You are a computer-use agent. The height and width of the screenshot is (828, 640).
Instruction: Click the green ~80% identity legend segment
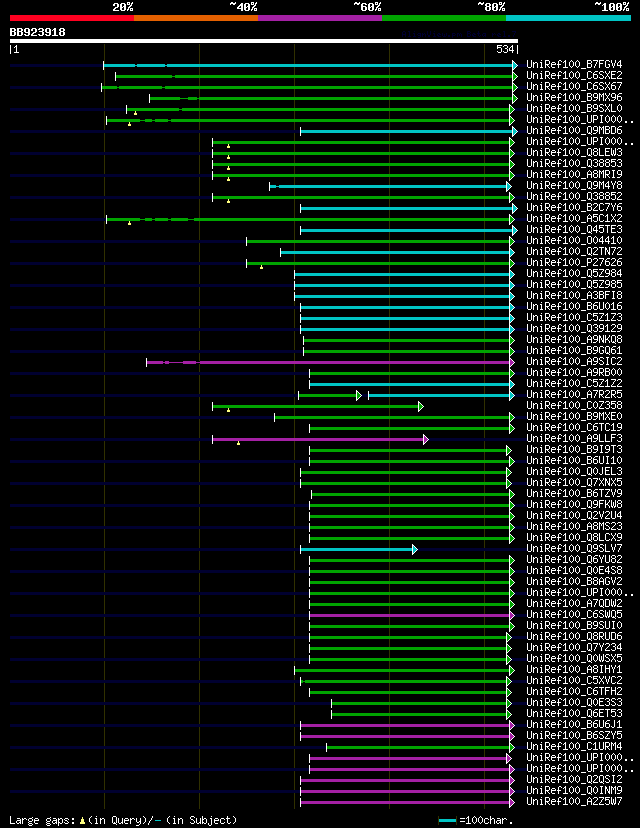point(444,18)
